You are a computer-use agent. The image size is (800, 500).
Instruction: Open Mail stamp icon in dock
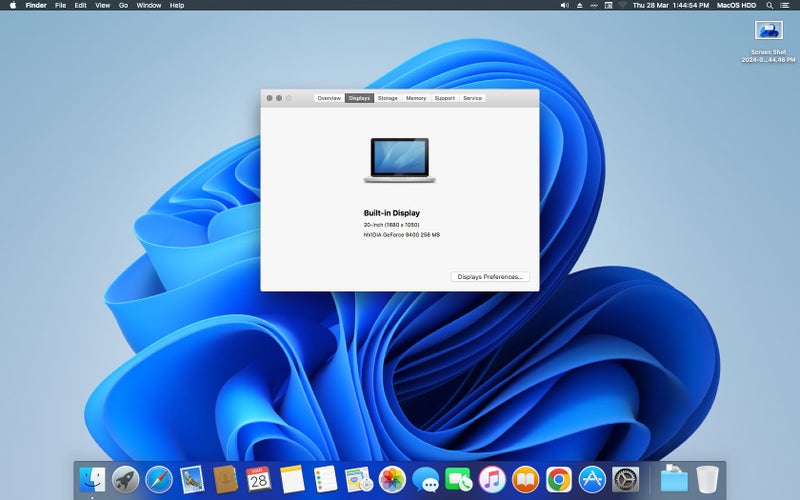(x=192, y=480)
